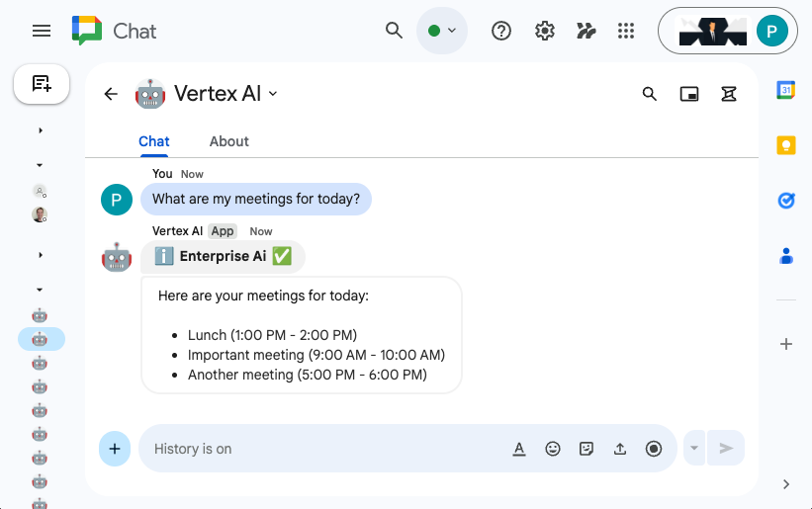Open Google Keep in side panel
This screenshot has width=812, height=509.
coord(786,145)
